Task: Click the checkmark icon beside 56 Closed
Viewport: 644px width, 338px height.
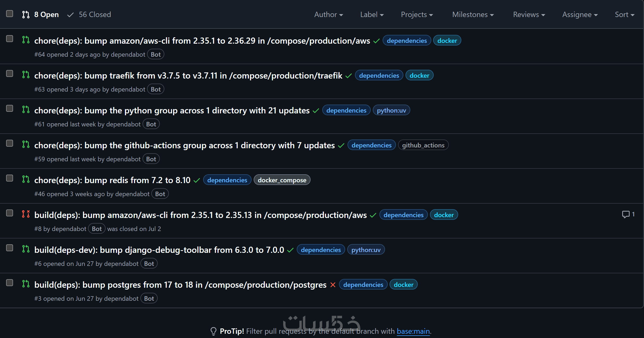Action: pyautogui.click(x=70, y=15)
